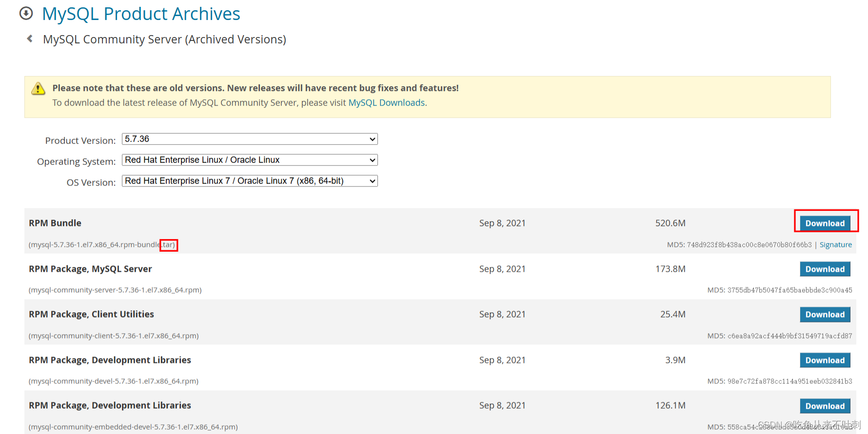
Task: Click the RPM Package, MySQL Server title
Action: pyautogui.click(x=90, y=269)
